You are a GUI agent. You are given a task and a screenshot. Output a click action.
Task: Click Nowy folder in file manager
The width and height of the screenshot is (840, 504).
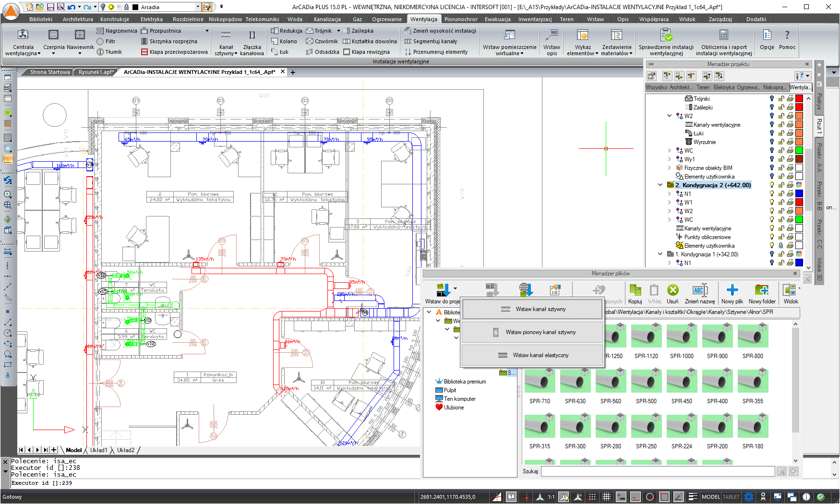pyautogui.click(x=762, y=293)
